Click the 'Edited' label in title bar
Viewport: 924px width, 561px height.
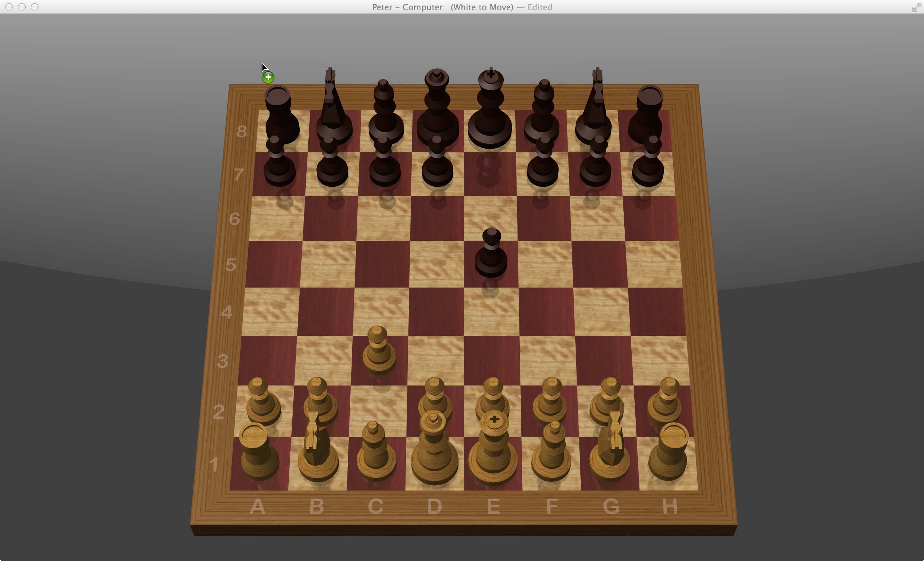[x=540, y=7]
